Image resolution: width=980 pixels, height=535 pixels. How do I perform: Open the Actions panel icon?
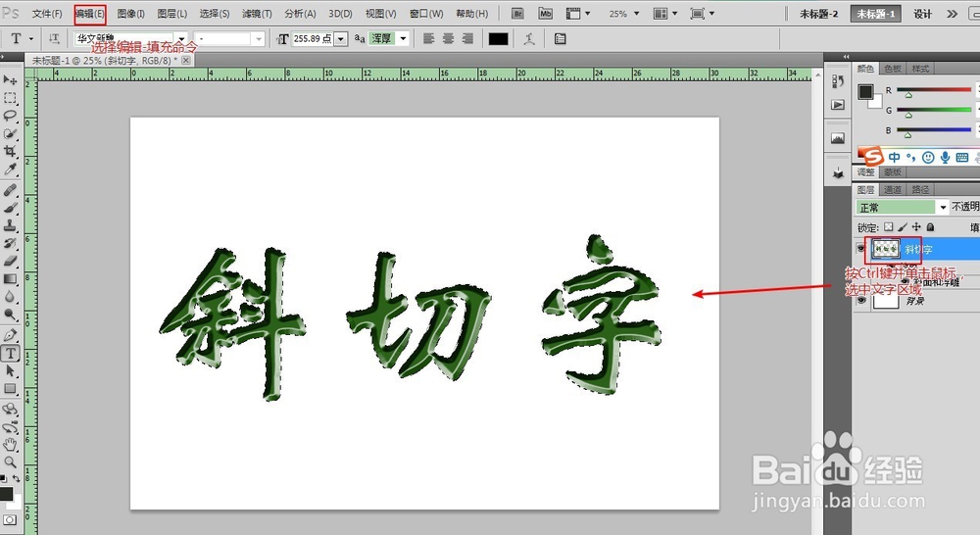(838, 105)
